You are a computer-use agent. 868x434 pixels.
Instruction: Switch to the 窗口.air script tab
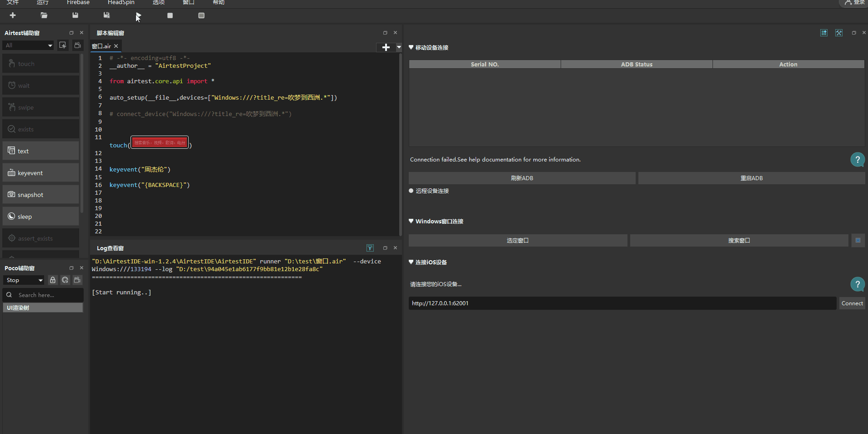pos(101,46)
